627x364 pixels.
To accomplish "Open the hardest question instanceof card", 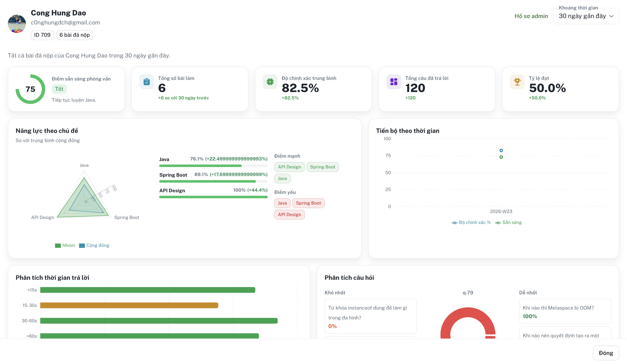I will click(370, 316).
